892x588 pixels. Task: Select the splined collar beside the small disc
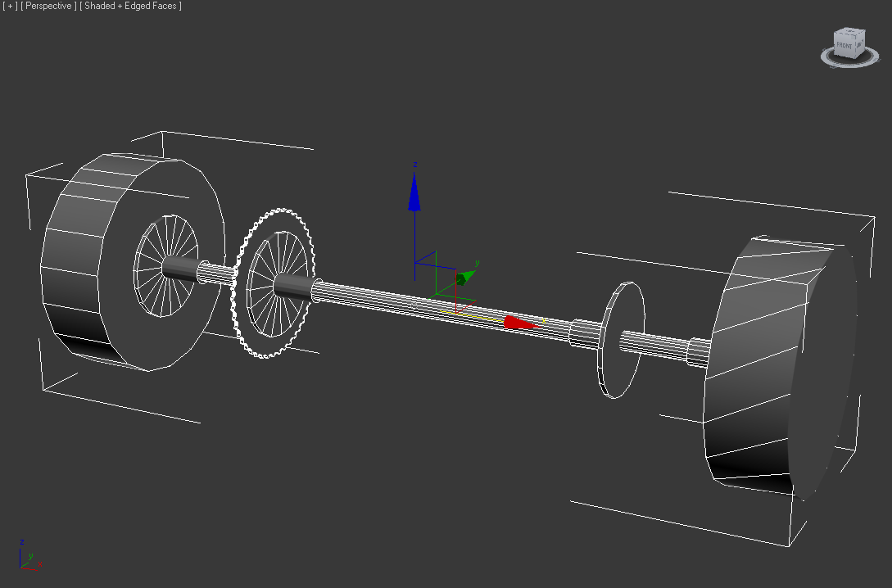pyautogui.click(x=585, y=332)
